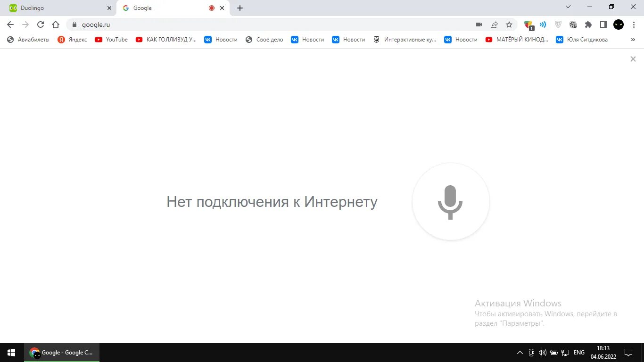Viewport: 644px width, 362px height.
Task: Bookmark this page with the star
Action: tap(509, 25)
